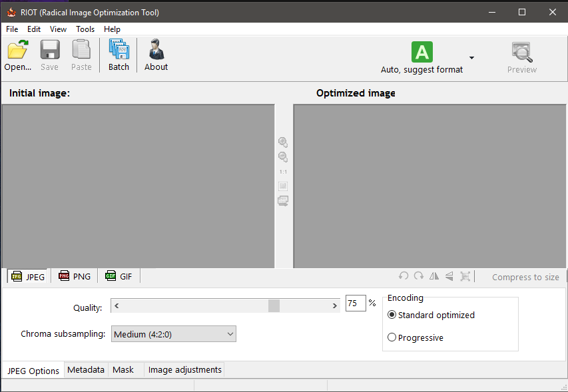Viewport: 568px width, 392px height.
Task: Rotate the image counter-clockwise
Action: pyautogui.click(x=404, y=276)
